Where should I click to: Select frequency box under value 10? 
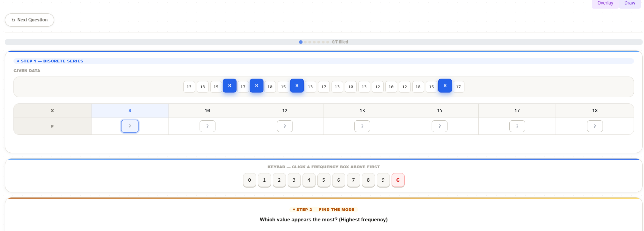coord(207,126)
